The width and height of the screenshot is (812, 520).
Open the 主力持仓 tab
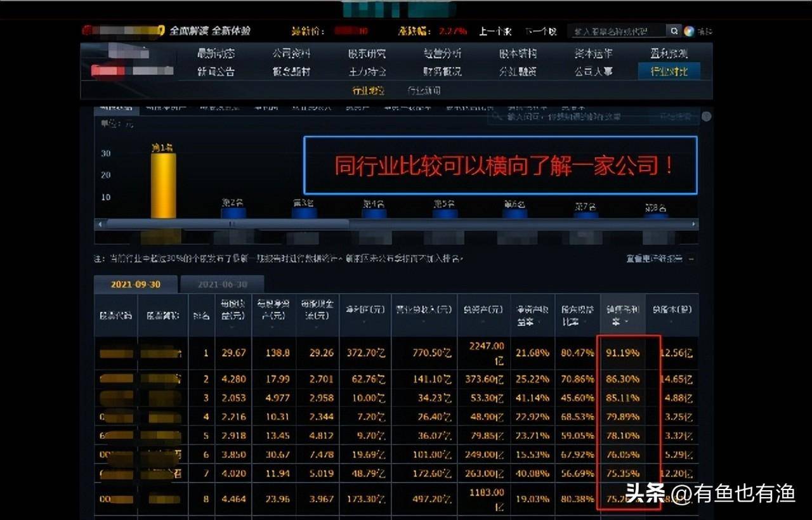pos(367,72)
